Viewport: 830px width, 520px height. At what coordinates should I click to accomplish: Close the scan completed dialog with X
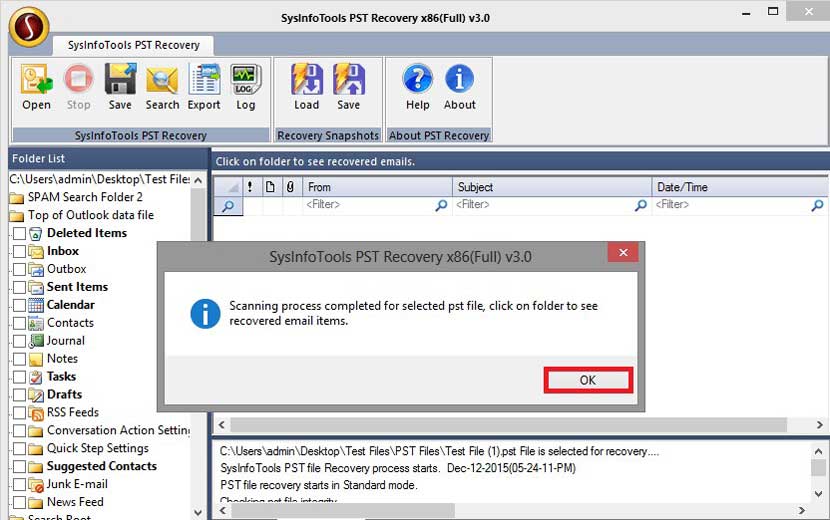pyautogui.click(x=623, y=253)
